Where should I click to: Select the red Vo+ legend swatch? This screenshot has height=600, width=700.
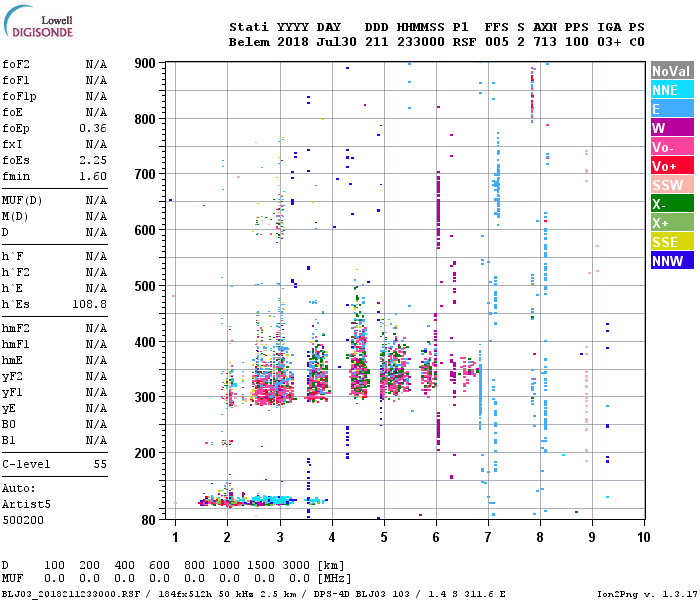pos(672,166)
